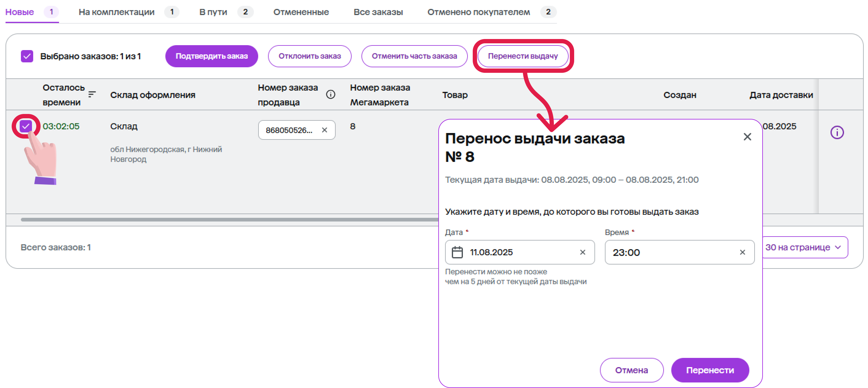This screenshot has width=868, height=388.
Task: Click warehouse address Нижегородская, Нижний Новгород
Action: coord(166,154)
